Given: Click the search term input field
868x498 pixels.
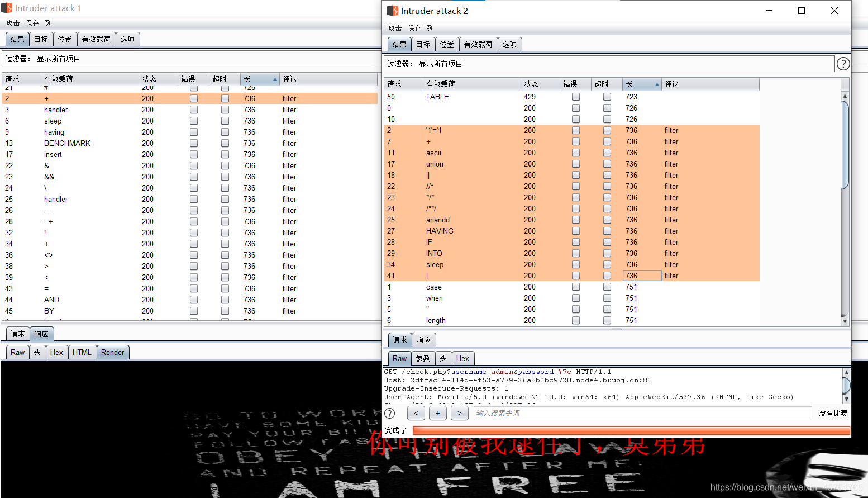Looking at the screenshot, I should pos(642,413).
